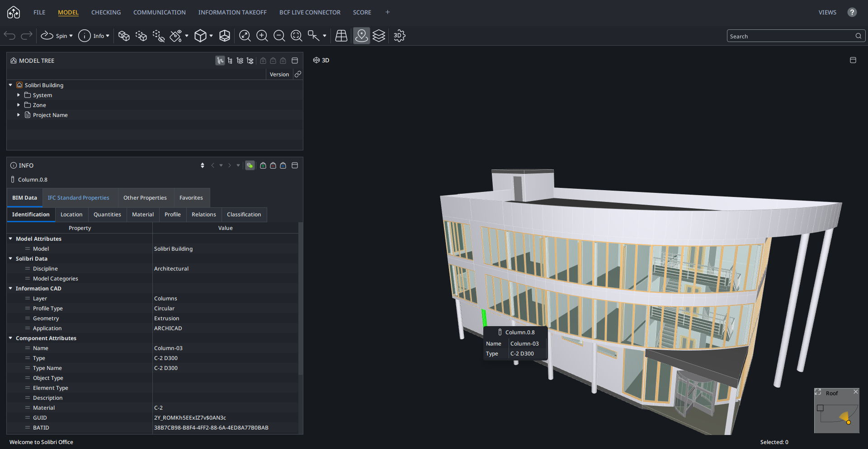Collapse the Model Attributes group
The width and height of the screenshot is (868, 449).
10,239
